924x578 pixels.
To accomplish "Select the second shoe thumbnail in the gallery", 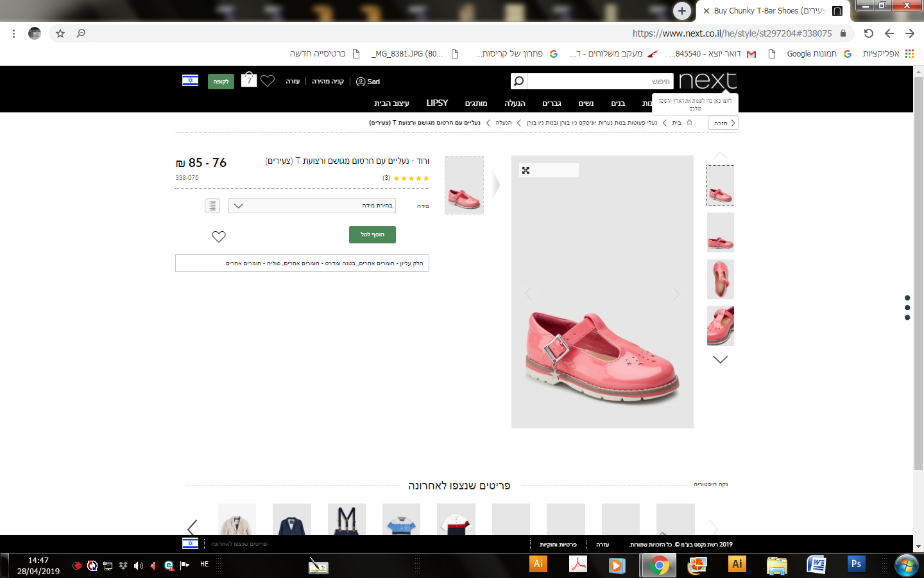I will point(720,232).
